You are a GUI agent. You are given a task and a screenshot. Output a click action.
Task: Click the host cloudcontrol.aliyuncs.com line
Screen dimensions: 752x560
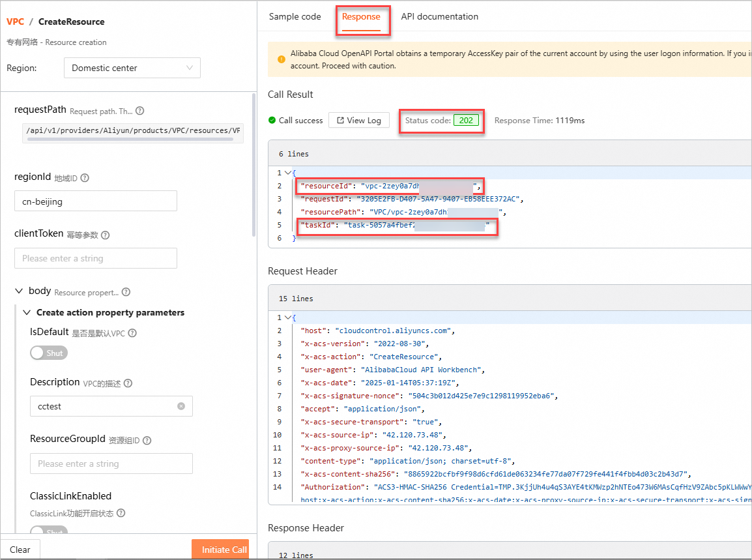(377, 331)
